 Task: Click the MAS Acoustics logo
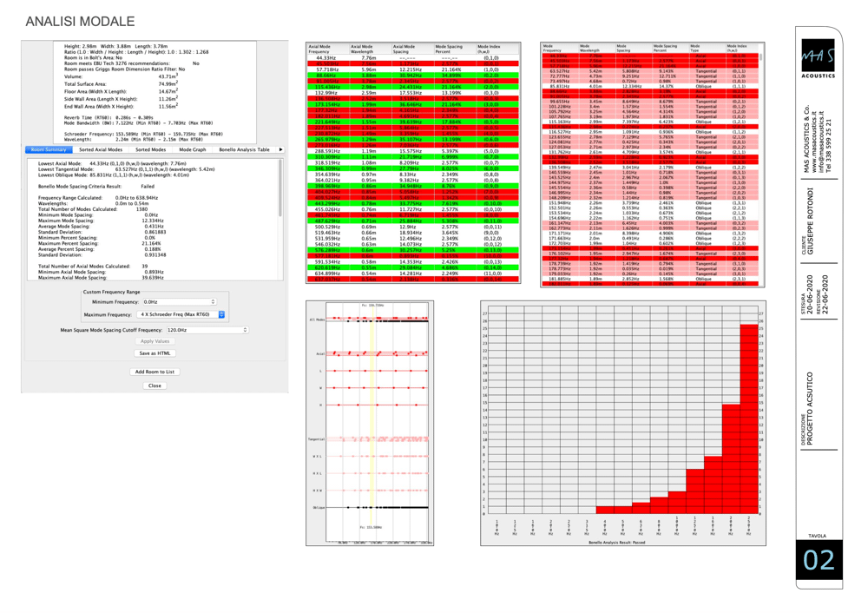[x=819, y=58]
